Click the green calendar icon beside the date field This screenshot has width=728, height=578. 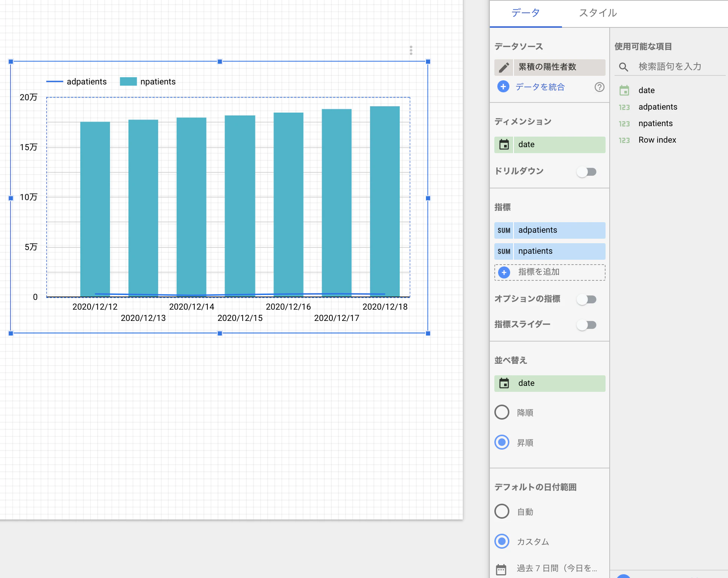point(624,90)
